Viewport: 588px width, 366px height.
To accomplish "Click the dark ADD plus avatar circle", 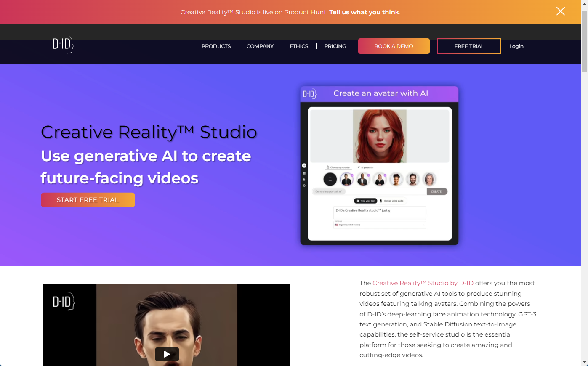I will [330, 179].
